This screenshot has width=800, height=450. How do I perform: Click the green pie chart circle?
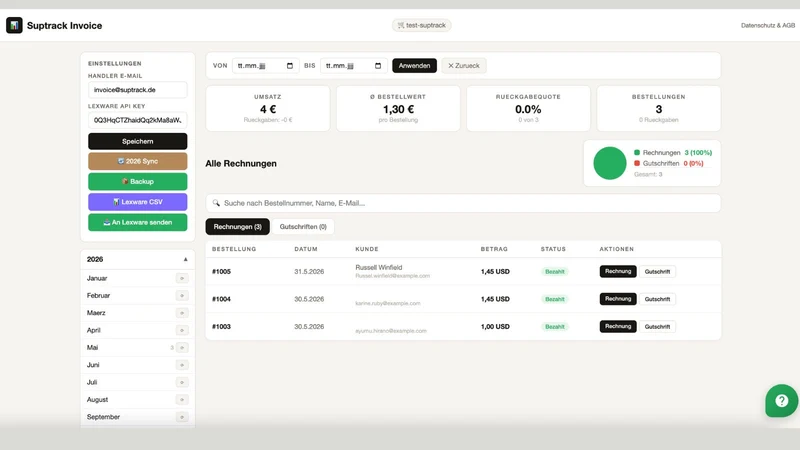[x=610, y=163]
